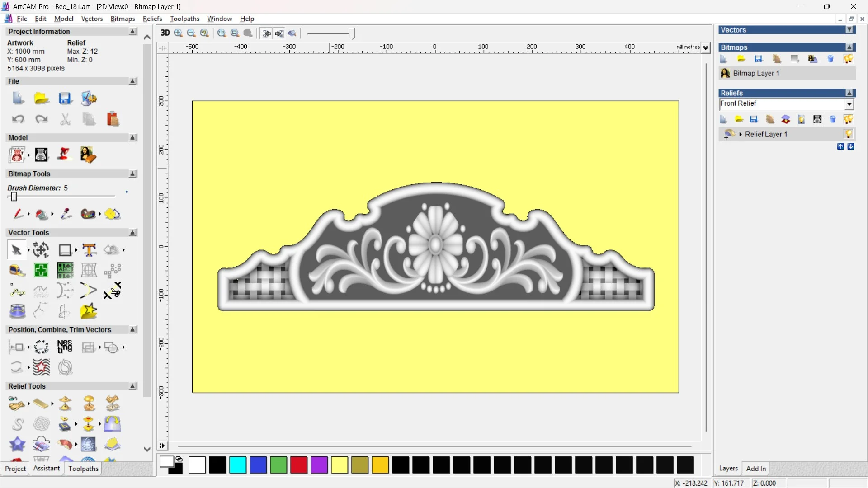Open the Add In panel tab
This screenshot has height=488, width=868.
pyautogui.click(x=756, y=469)
